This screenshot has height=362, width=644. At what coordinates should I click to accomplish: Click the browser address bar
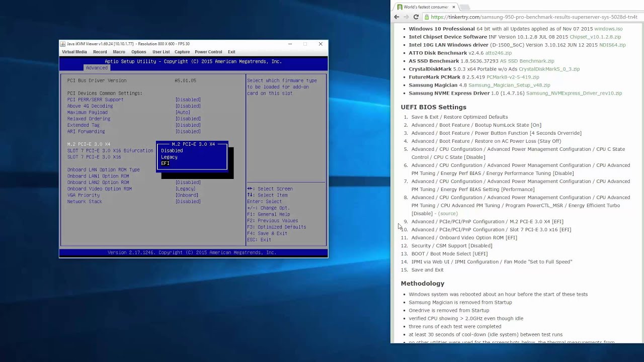(x=534, y=17)
